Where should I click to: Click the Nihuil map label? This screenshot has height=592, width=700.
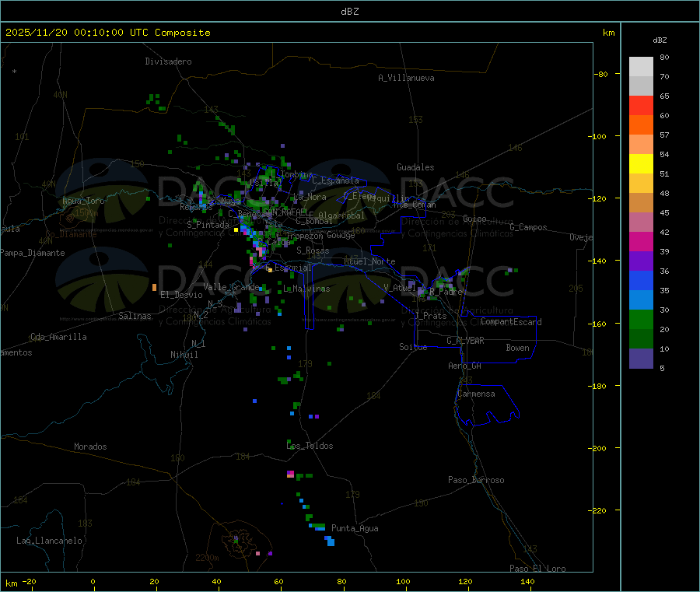point(184,355)
